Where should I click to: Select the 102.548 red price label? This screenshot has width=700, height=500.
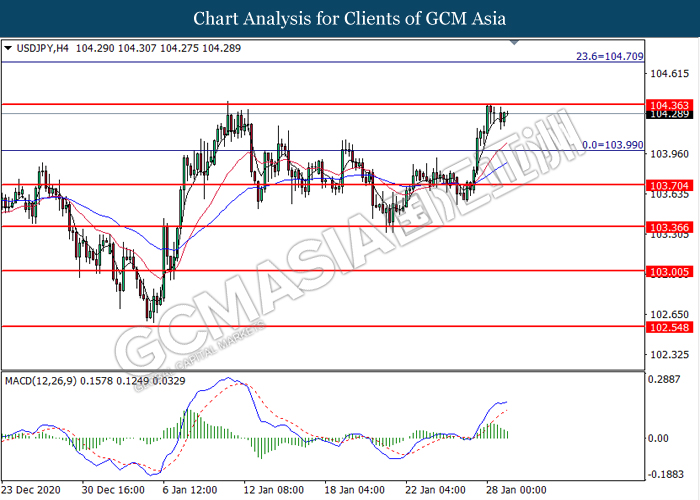[x=669, y=327]
